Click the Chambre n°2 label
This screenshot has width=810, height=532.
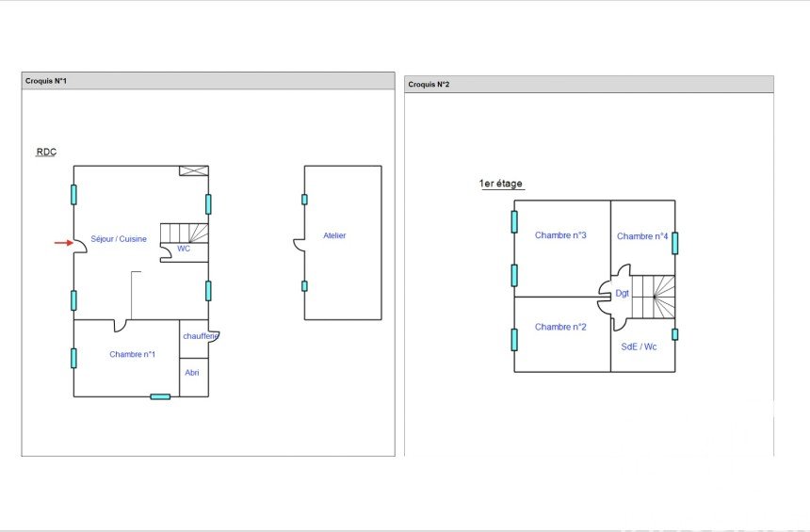(560, 327)
